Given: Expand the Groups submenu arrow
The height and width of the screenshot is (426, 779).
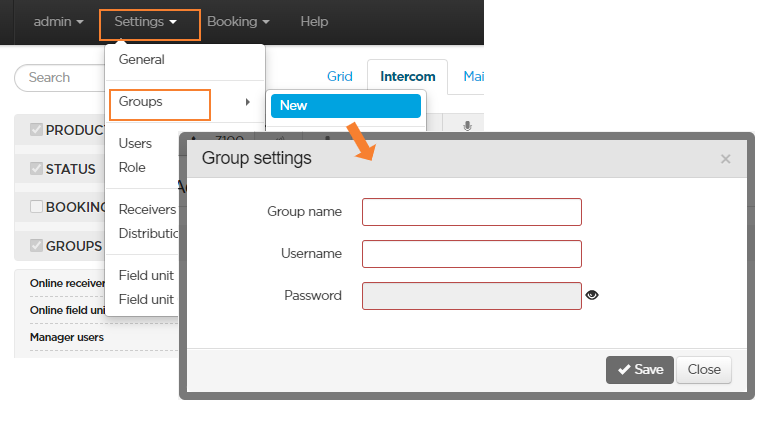Looking at the screenshot, I should pyautogui.click(x=247, y=102).
